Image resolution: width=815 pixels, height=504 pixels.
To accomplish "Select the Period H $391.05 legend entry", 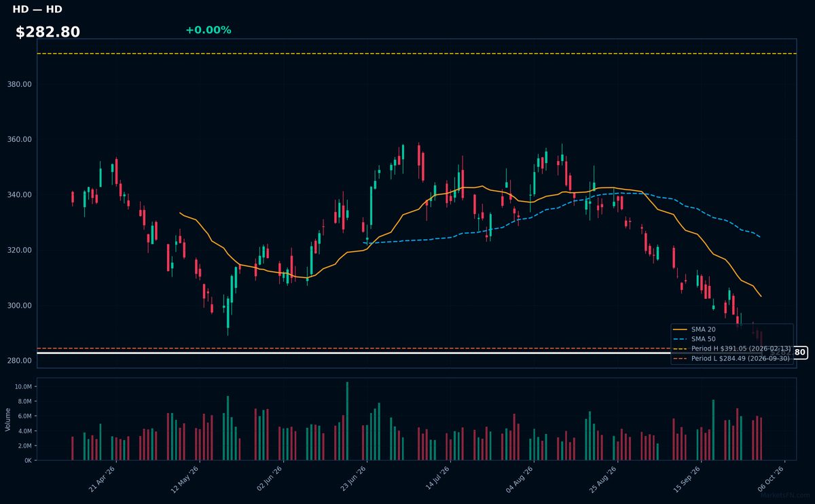I will (731, 348).
